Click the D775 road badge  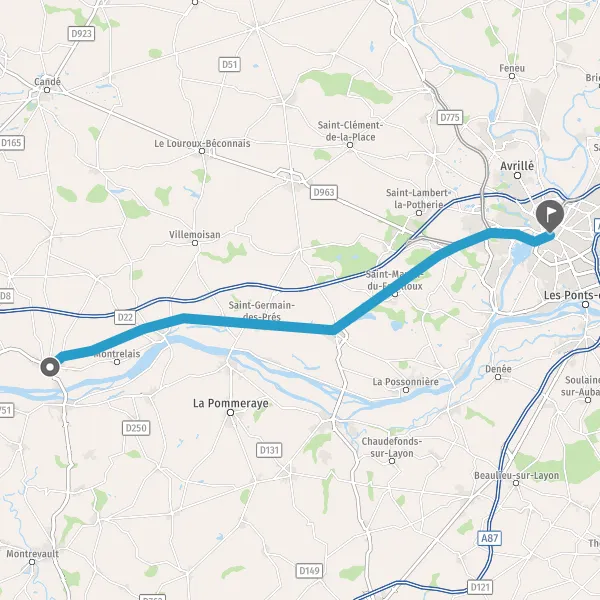450,117
